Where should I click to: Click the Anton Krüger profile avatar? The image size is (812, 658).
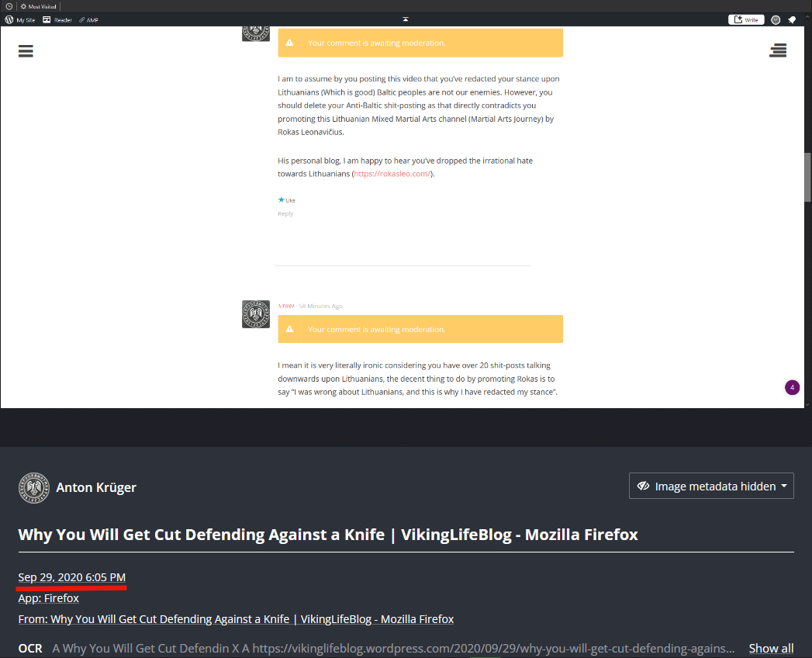point(33,487)
